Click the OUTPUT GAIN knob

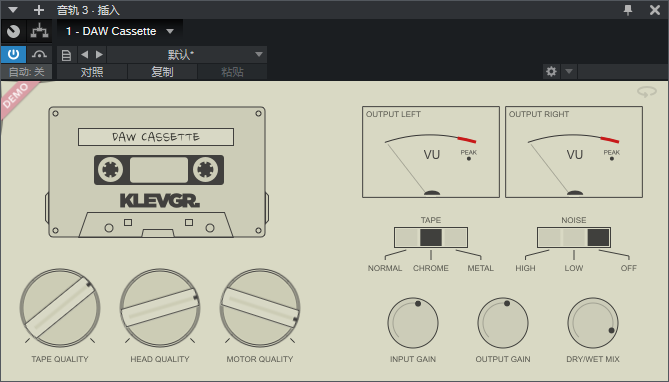click(503, 323)
